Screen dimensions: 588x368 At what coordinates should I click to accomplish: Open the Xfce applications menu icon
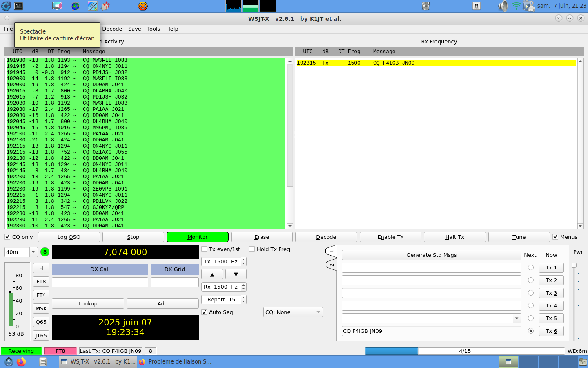pos(6,6)
